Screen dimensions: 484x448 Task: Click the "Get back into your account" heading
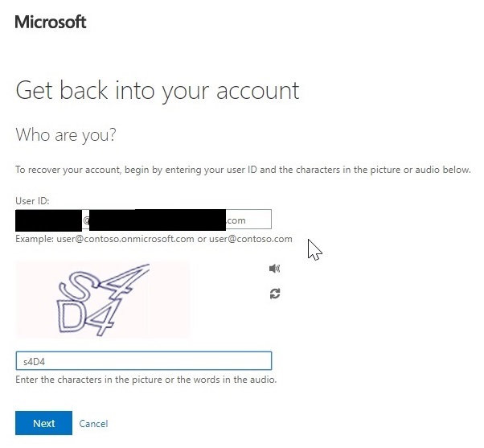pos(158,90)
